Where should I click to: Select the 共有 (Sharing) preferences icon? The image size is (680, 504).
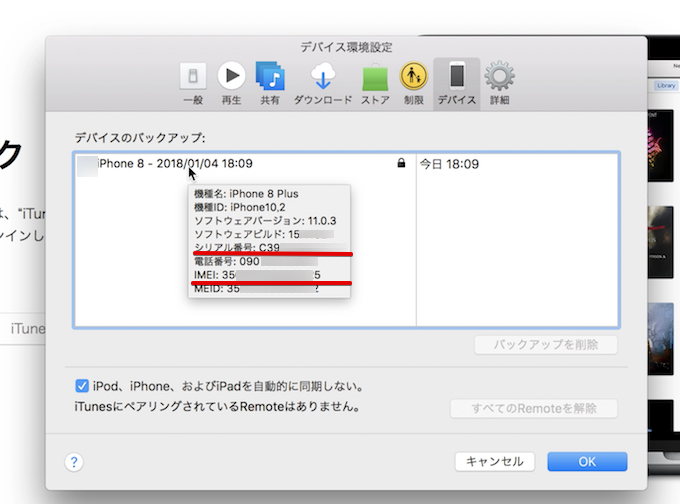pos(270,82)
